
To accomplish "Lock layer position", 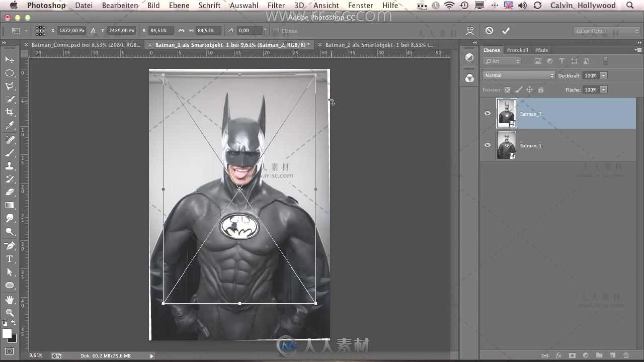I will pyautogui.click(x=529, y=89).
